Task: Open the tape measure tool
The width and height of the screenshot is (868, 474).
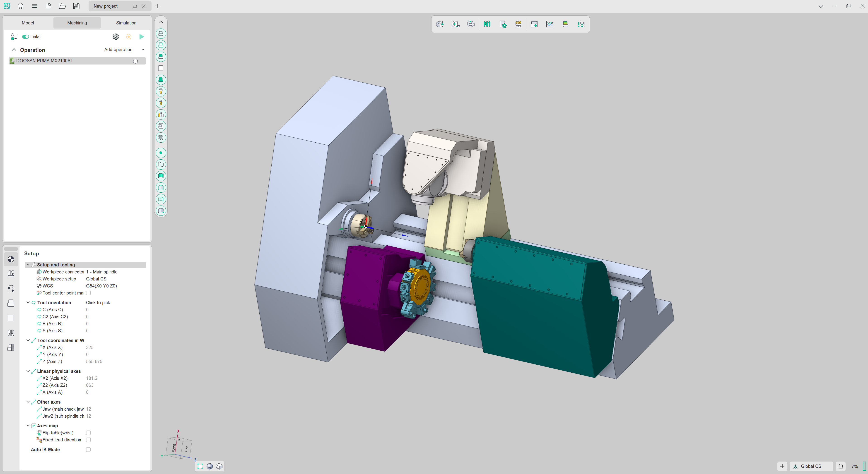Action: point(455,24)
